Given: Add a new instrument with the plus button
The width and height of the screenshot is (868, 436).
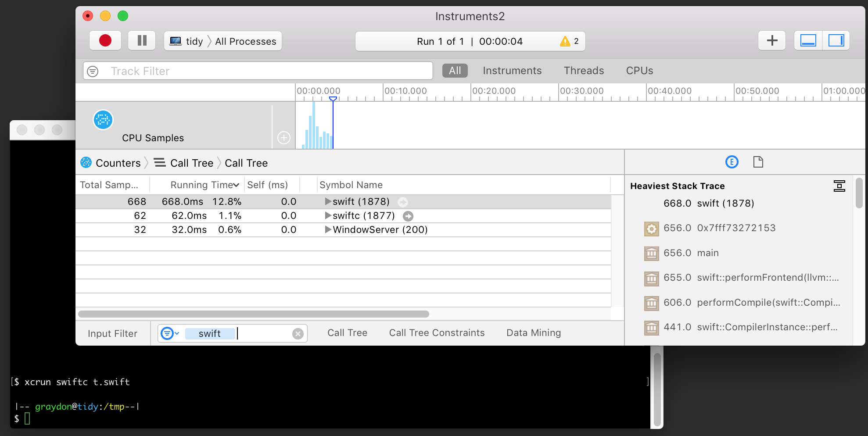Looking at the screenshot, I should 771,40.
